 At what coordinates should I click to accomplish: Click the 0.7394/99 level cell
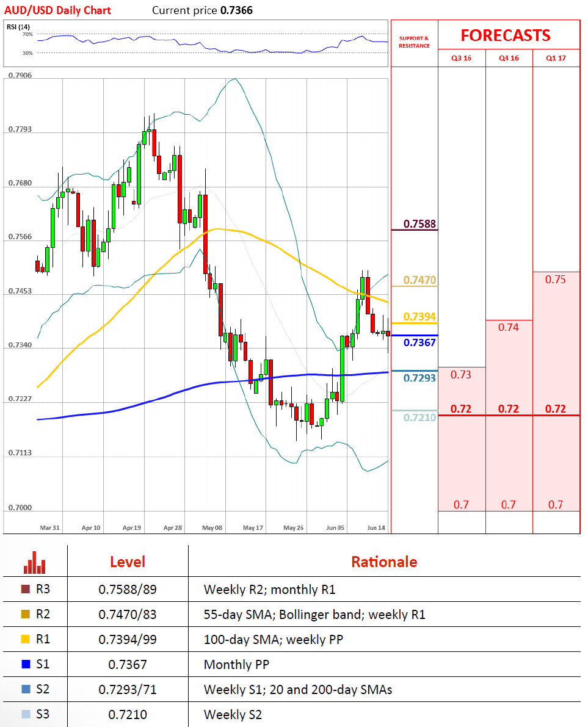(x=128, y=639)
